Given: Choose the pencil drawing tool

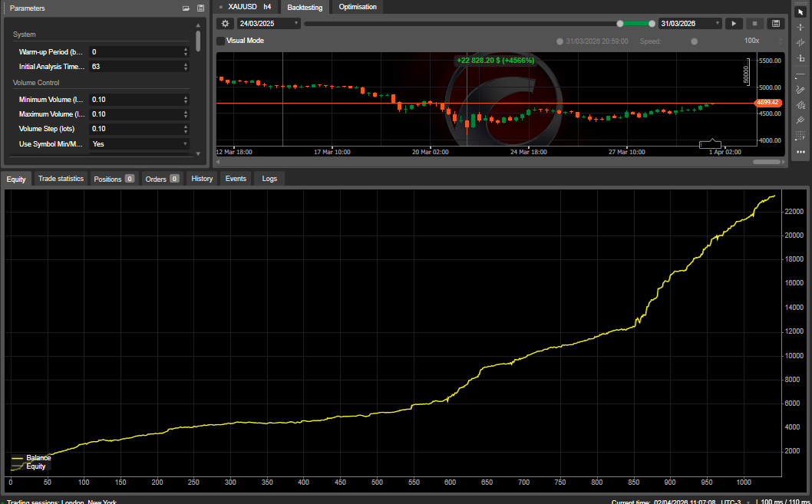Looking at the screenshot, I should click(x=800, y=90).
